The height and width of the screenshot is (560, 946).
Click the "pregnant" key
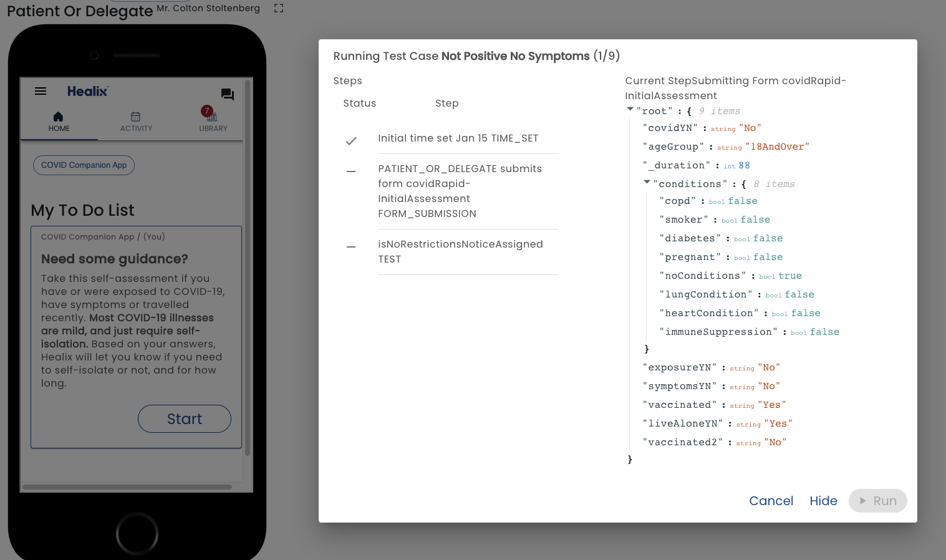click(x=690, y=257)
